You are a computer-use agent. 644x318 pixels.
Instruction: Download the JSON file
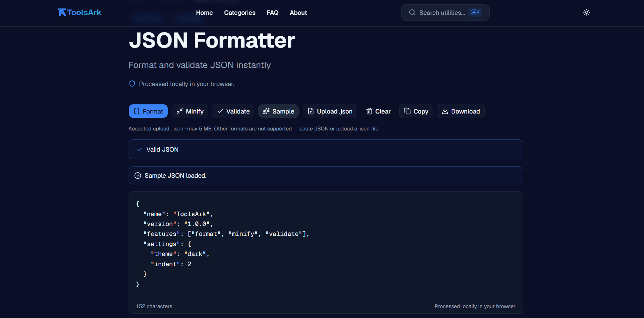click(461, 111)
